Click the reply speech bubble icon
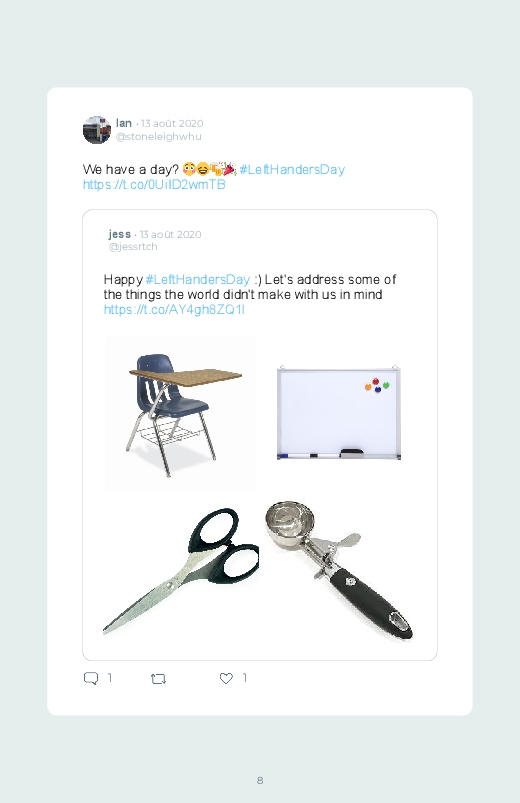Viewport: 520px width, 803px height. point(91,679)
